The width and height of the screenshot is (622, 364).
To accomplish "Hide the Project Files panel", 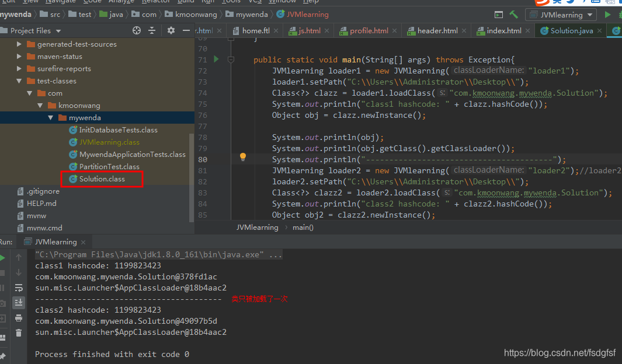I will pos(186,30).
